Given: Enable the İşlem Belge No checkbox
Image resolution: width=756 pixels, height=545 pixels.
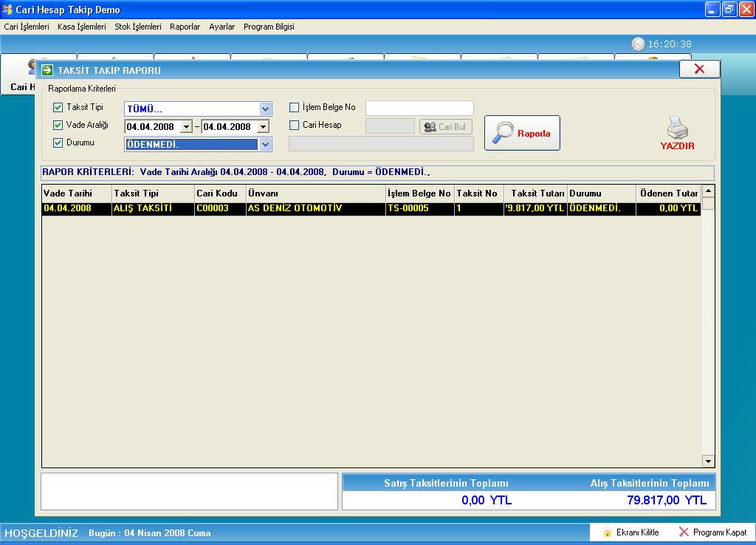Looking at the screenshot, I should coord(295,108).
